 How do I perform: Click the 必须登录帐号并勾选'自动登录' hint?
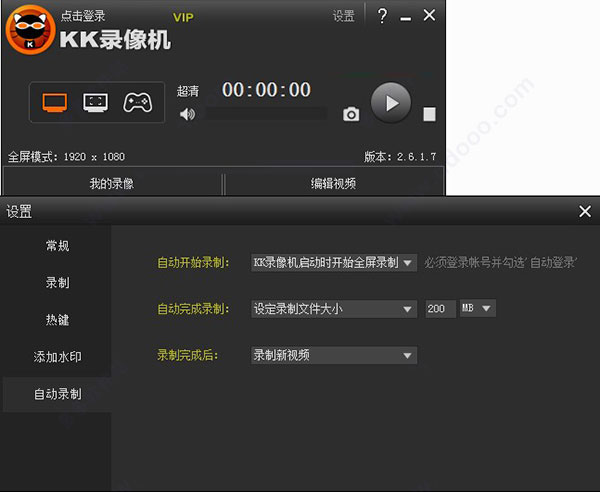coord(501,263)
